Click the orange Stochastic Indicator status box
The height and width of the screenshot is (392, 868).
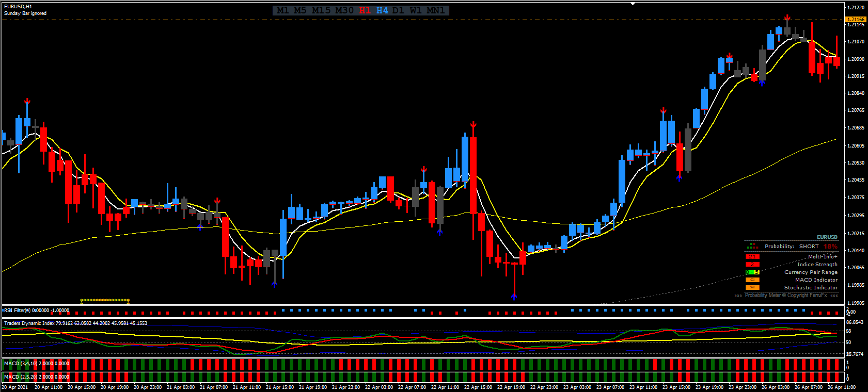pyautogui.click(x=752, y=287)
